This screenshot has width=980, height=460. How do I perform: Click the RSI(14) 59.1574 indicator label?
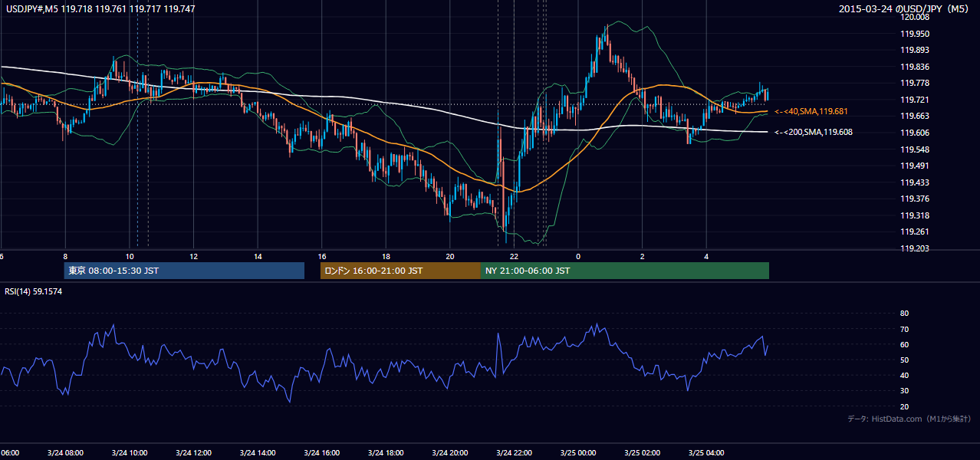(x=34, y=291)
